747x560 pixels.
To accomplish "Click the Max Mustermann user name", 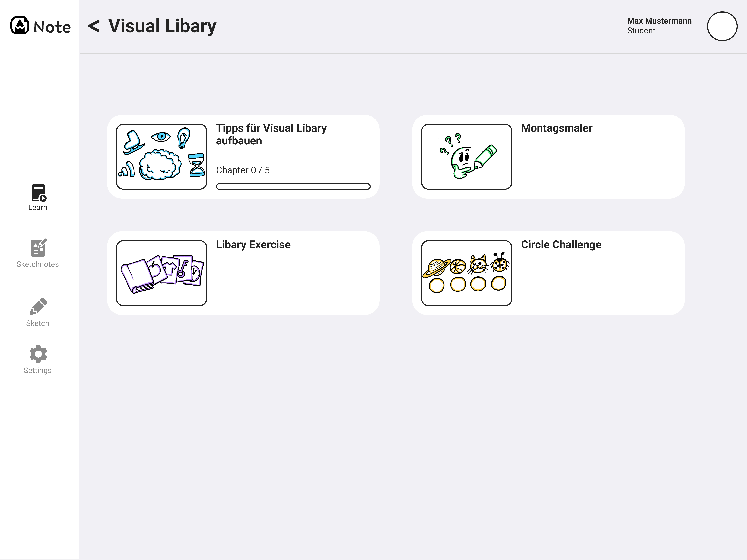I will [659, 21].
